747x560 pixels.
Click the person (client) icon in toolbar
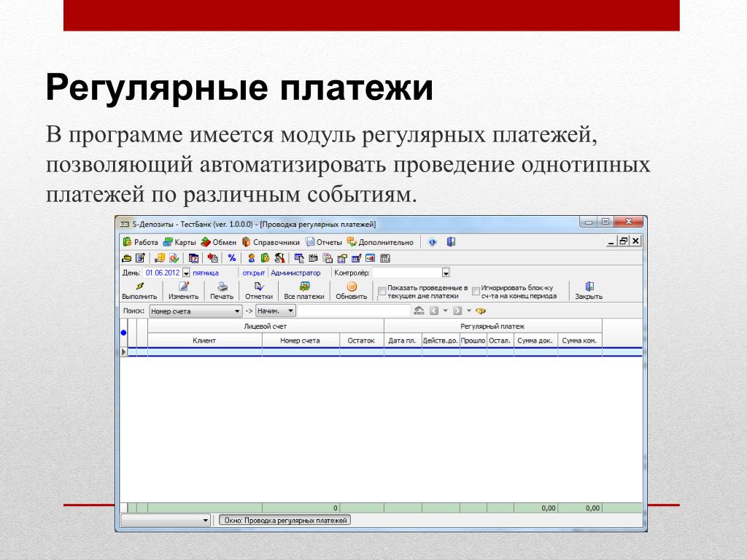pos(252,258)
